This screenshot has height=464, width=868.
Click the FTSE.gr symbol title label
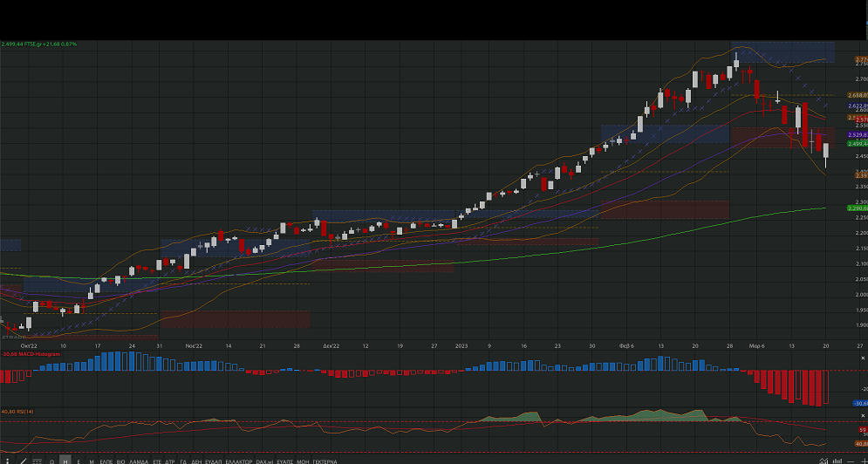[39, 44]
